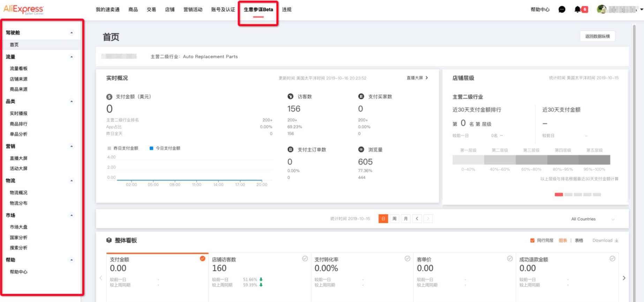644x302 pixels.
Task: Switch to the 生意参谋Beta tab
Action: tap(258, 9)
